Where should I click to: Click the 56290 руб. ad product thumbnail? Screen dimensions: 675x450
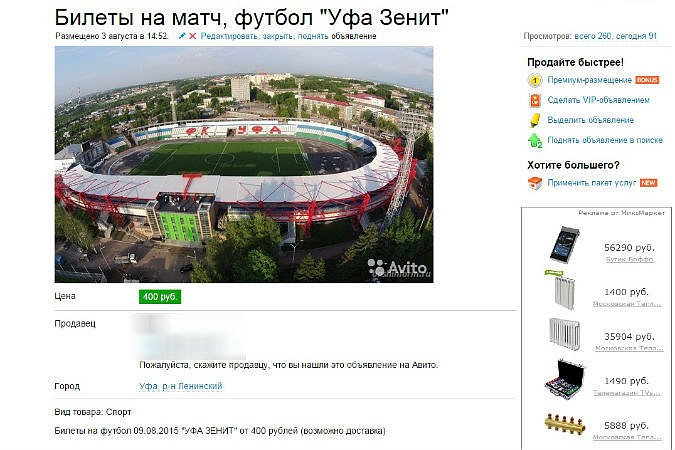[x=565, y=244]
